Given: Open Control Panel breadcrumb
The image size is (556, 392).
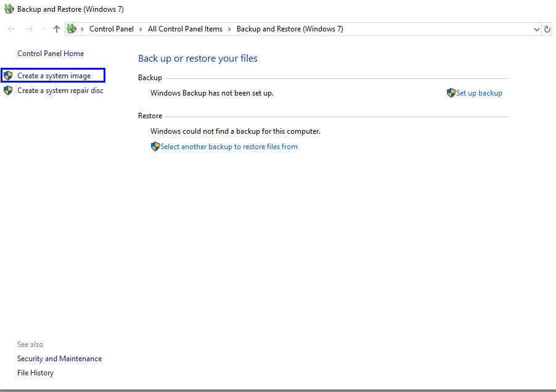Looking at the screenshot, I should (112, 29).
